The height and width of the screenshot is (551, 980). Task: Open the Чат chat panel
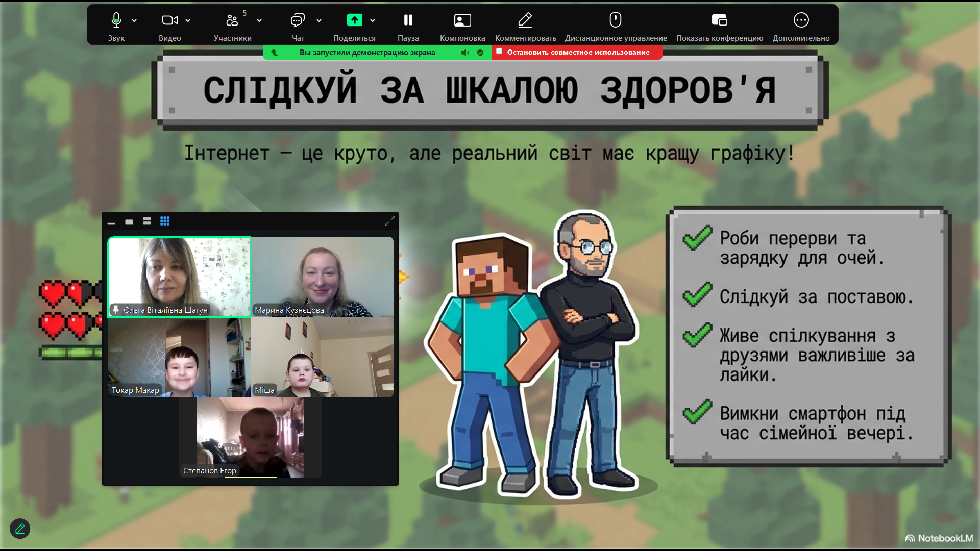(x=298, y=20)
